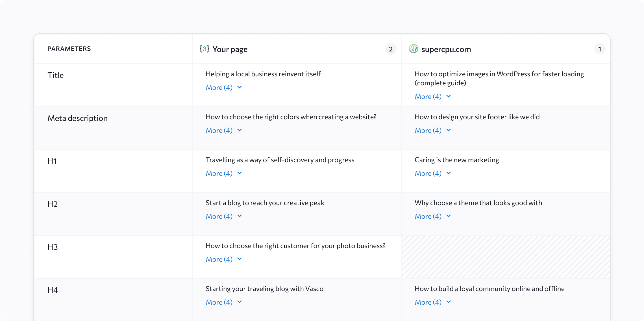Screen dimensions: 644x321
Task: Open More (4) under supercpu.com H4
Action: [428, 302]
